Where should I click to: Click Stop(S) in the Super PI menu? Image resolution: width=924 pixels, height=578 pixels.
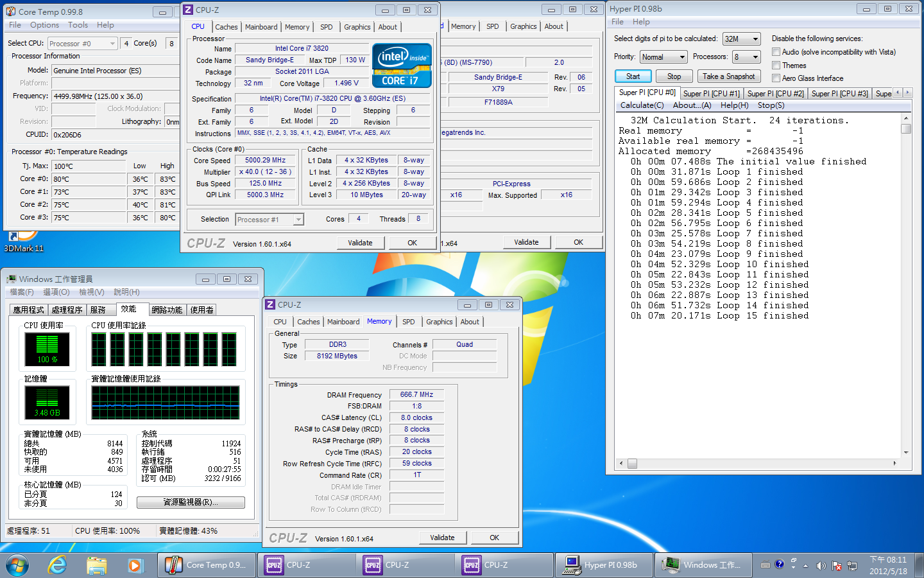point(771,105)
